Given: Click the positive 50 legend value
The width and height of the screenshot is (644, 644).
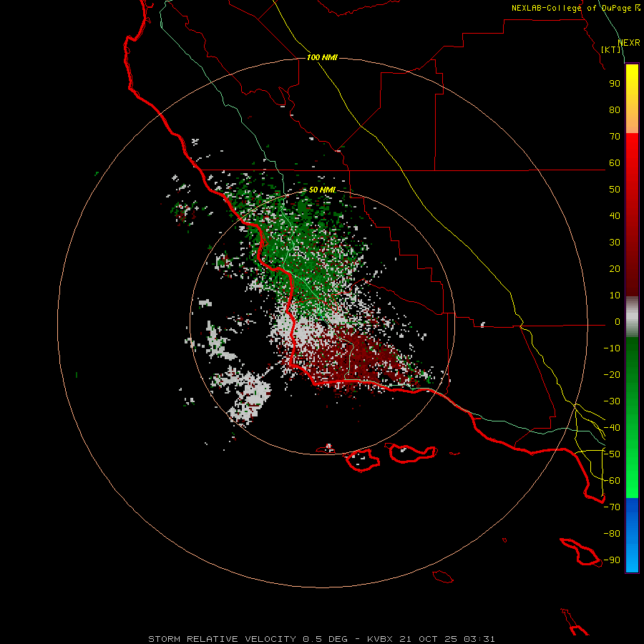Looking at the screenshot, I should coord(615,190).
